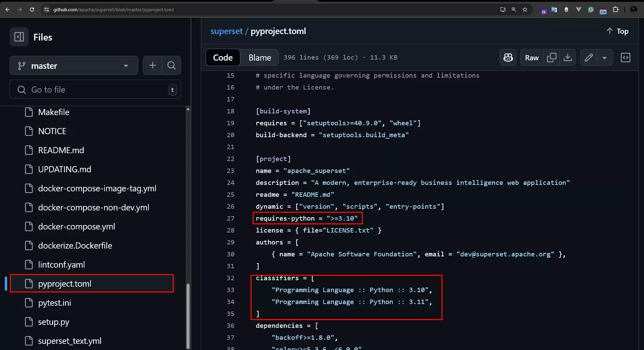Open superset_text.yml in the file tree

69,341
